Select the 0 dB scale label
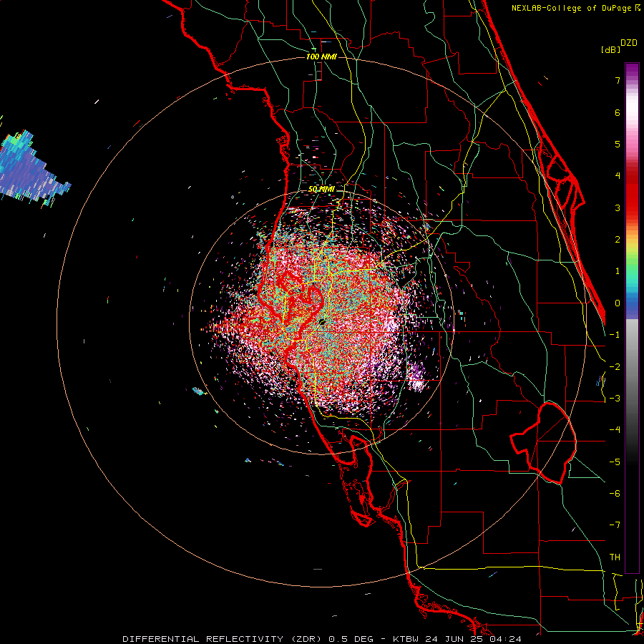Screen dimensions: 644x644 point(618,303)
